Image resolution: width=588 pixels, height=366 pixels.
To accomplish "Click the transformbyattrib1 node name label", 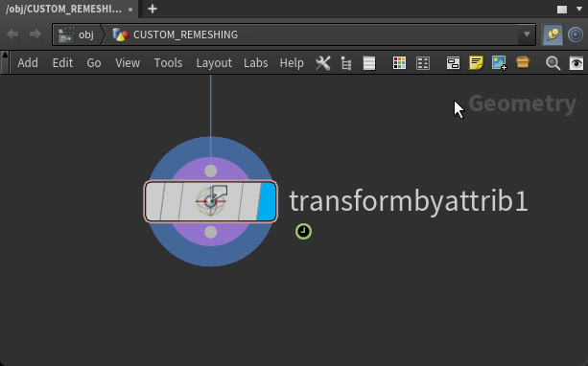I will pos(409,202).
